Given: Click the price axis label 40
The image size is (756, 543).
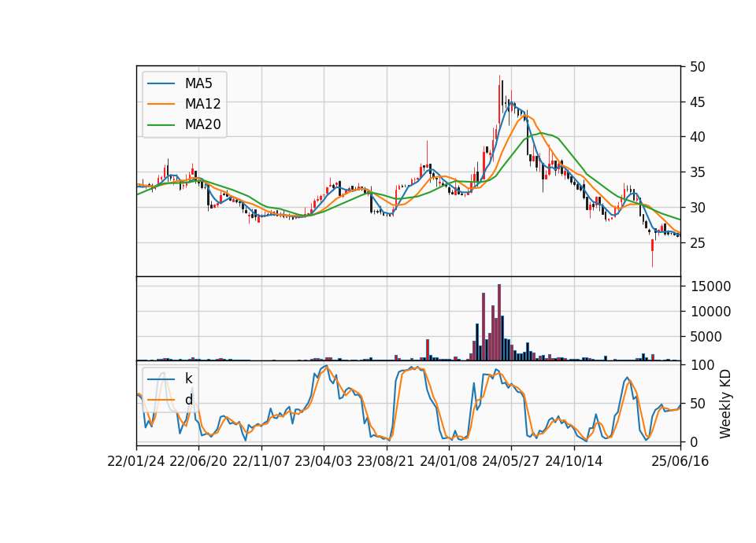Looking at the screenshot, I should [697, 137].
